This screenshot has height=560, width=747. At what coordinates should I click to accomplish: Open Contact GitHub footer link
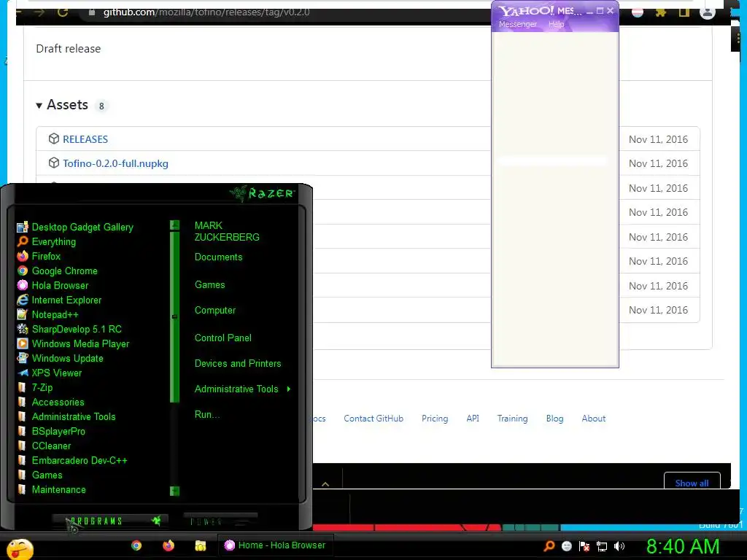[x=373, y=419]
